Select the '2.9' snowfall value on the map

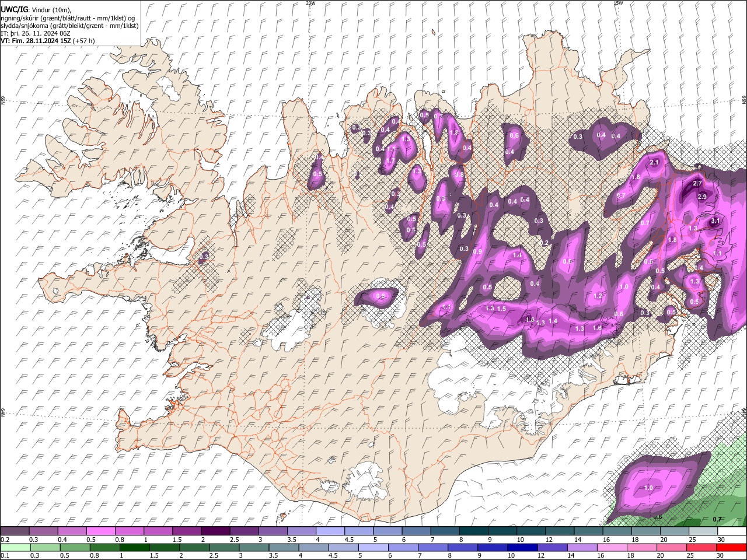point(702,197)
